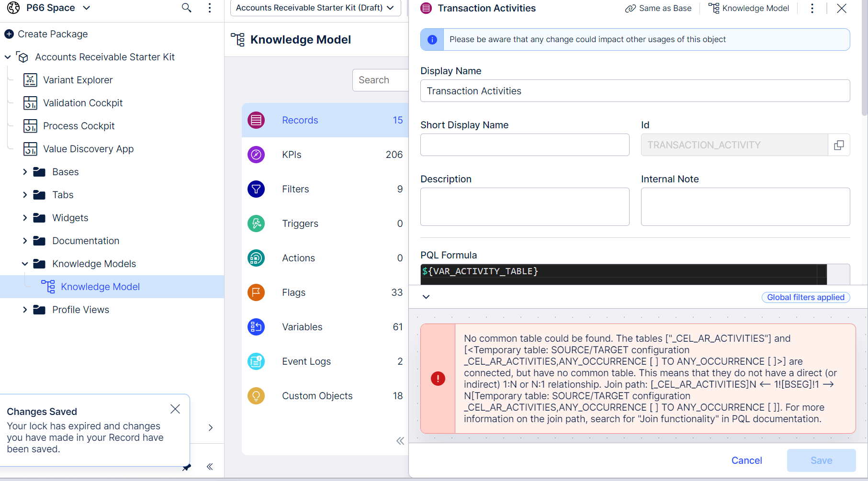Screen dimensions: 868x481
Task: Collapse the Accounts Receivable Starter Kit tree
Action: (8, 57)
